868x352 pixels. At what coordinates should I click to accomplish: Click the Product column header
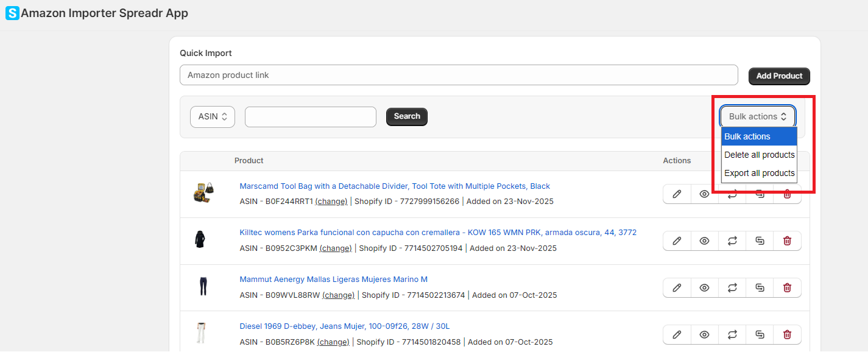[x=249, y=161]
